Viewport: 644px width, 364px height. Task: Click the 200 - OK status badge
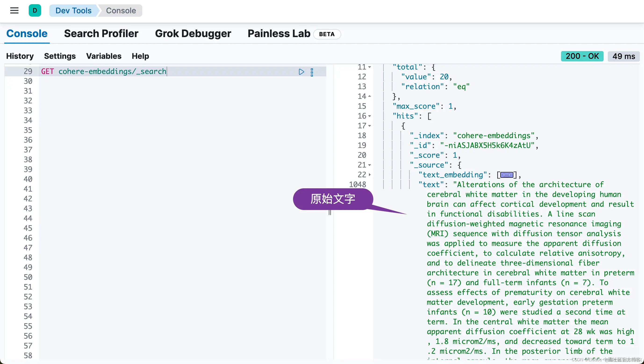582,56
